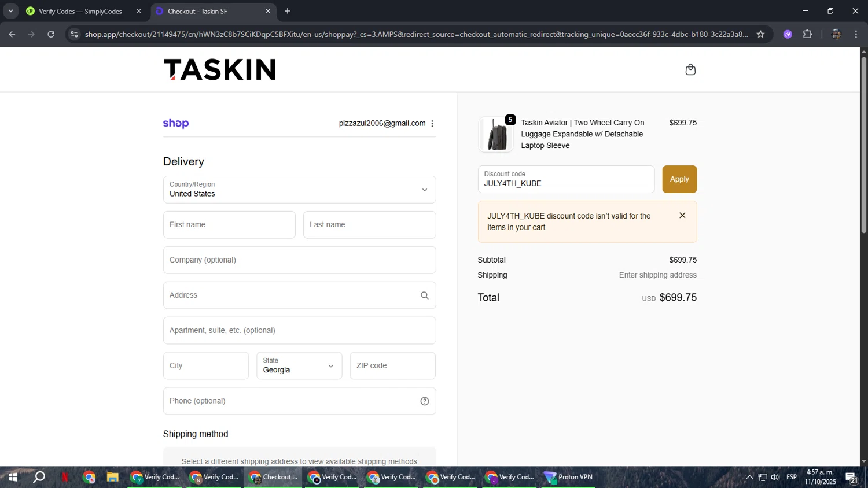This screenshot has width=868, height=488.
Task: Click the Shop Pay logo
Action: click(176, 123)
